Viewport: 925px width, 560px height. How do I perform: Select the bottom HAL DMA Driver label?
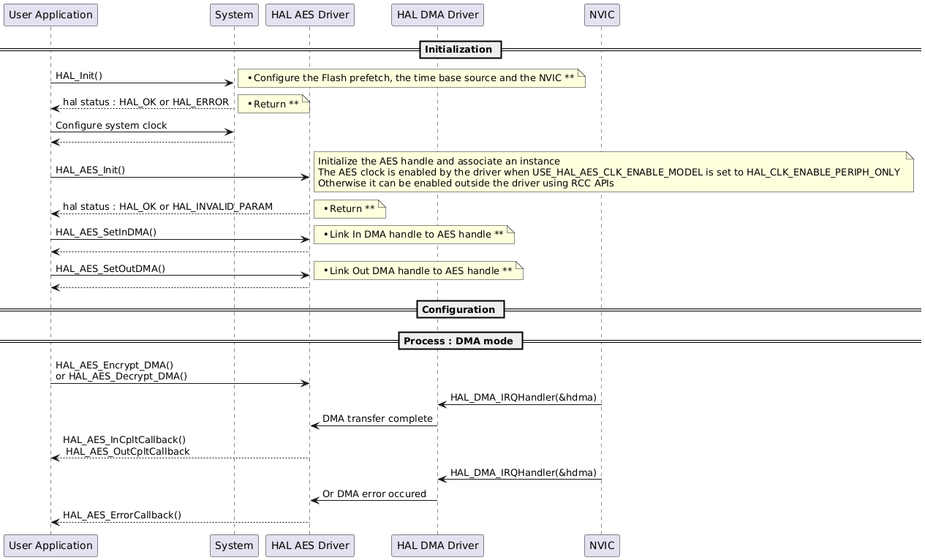click(437, 545)
